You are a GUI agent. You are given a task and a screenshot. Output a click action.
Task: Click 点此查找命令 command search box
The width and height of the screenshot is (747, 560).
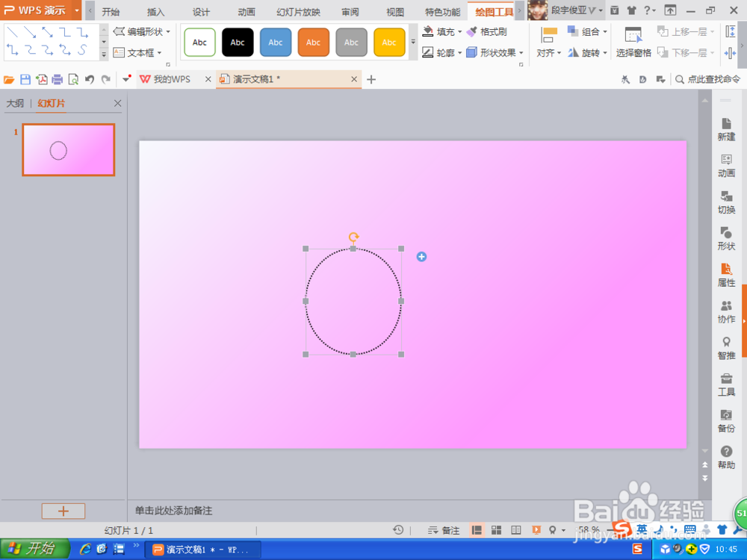[x=708, y=79]
